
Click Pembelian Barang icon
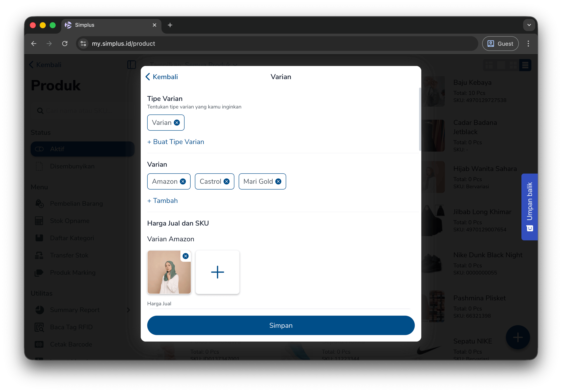click(39, 204)
